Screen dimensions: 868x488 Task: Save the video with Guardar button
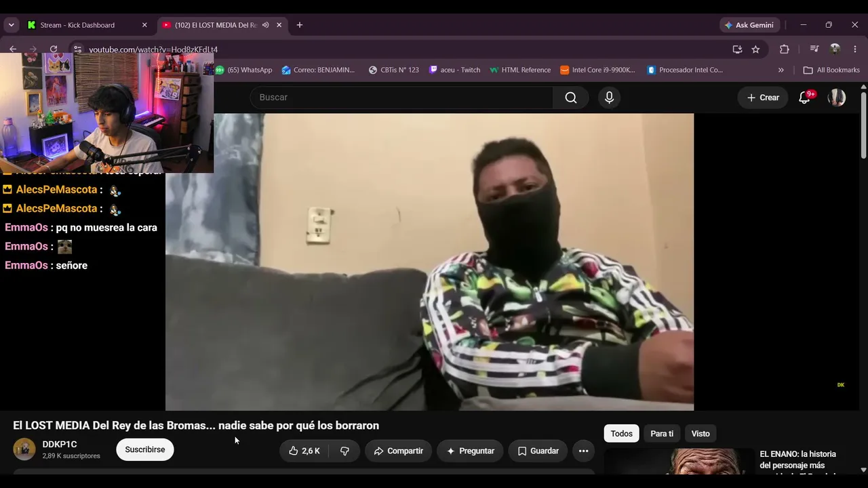coord(538,451)
